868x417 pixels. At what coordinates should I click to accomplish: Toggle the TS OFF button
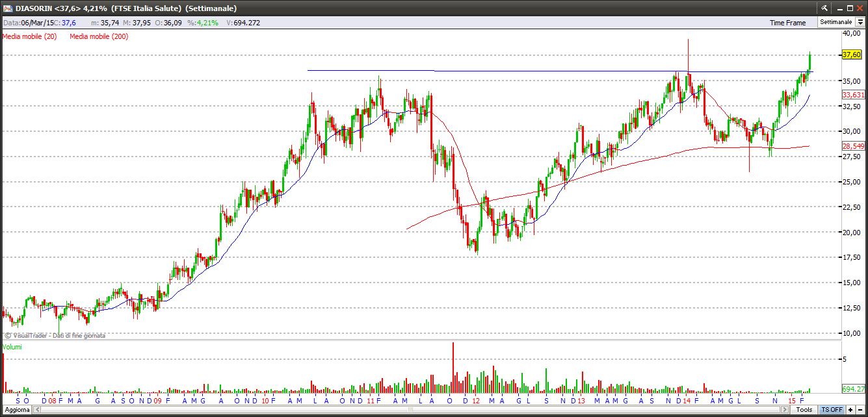click(832, 410)
